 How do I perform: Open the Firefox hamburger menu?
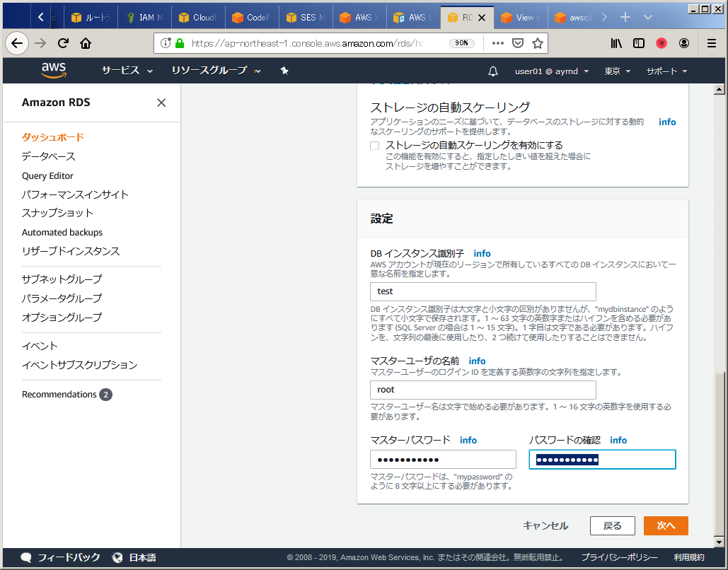coord(711,43)
